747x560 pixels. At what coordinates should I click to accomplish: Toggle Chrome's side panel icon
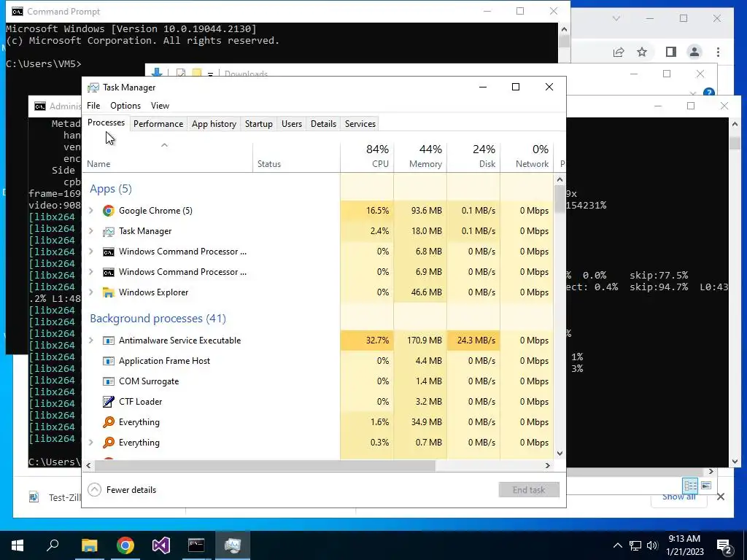point(671,52)
